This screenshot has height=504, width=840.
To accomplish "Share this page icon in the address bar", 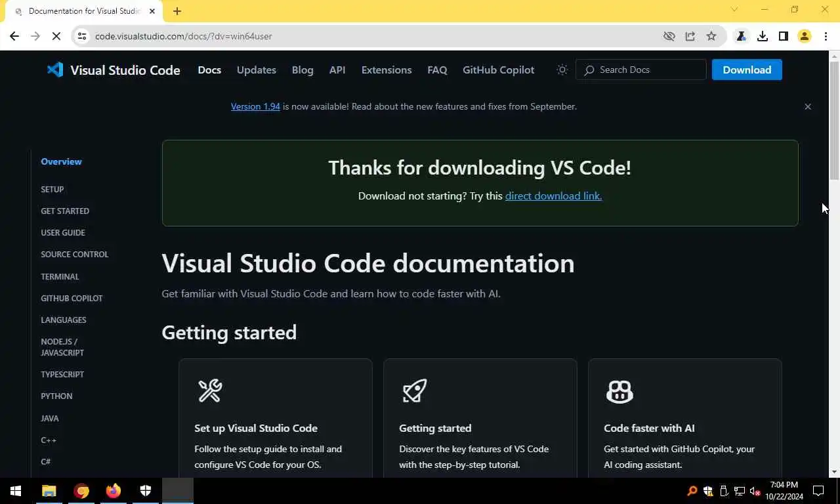I will tap(690, 36).
